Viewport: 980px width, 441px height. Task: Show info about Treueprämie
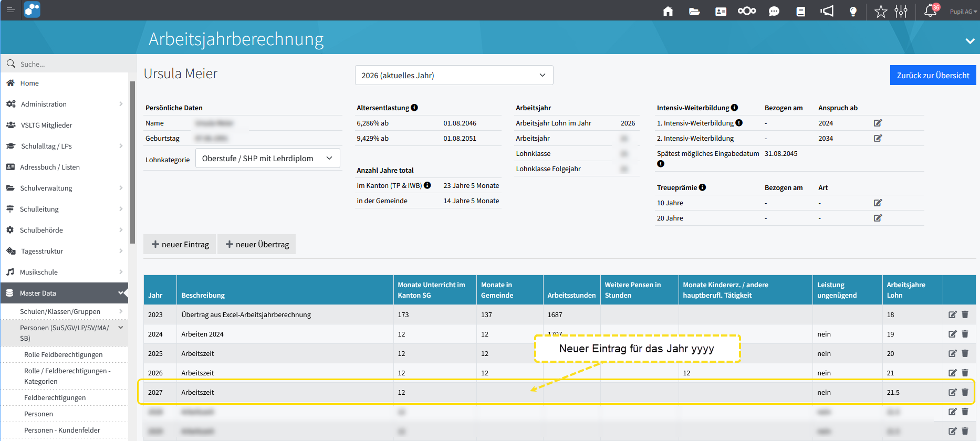[x=702, y=187]
